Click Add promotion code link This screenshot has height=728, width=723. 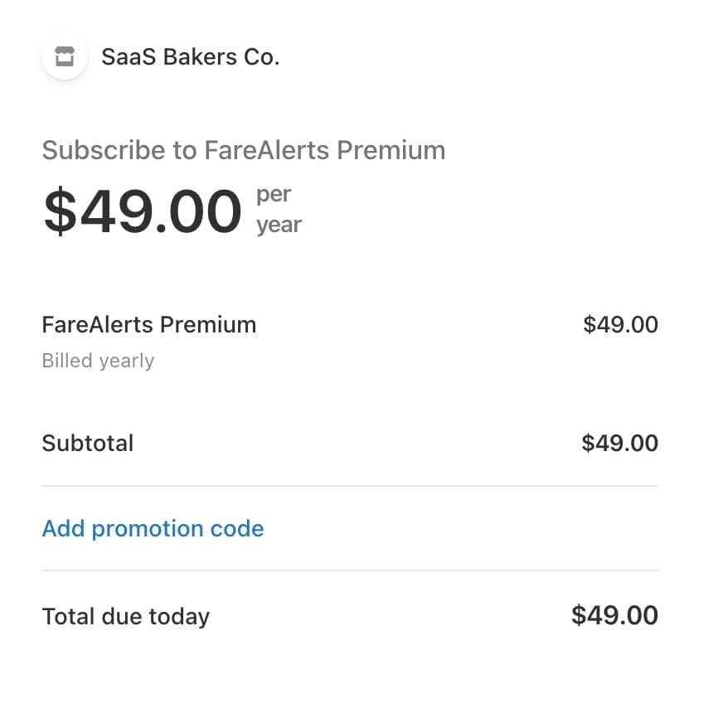click(153, 528)
